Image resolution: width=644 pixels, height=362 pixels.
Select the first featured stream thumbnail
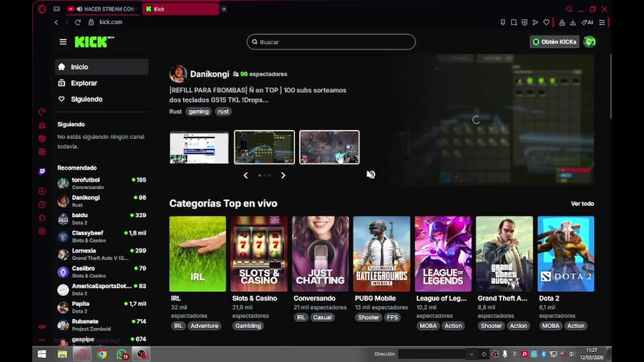(x=199, y=147)
